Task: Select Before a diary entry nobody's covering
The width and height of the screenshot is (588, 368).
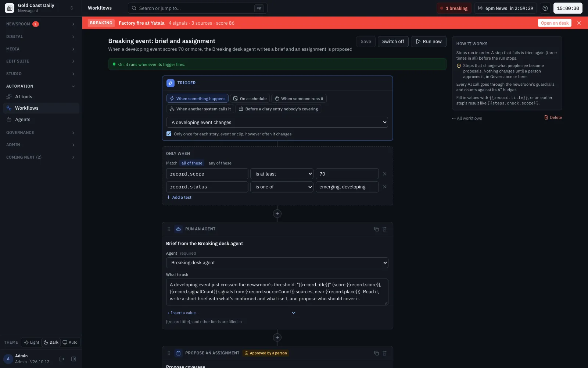Action: click(x=278, y=109)
